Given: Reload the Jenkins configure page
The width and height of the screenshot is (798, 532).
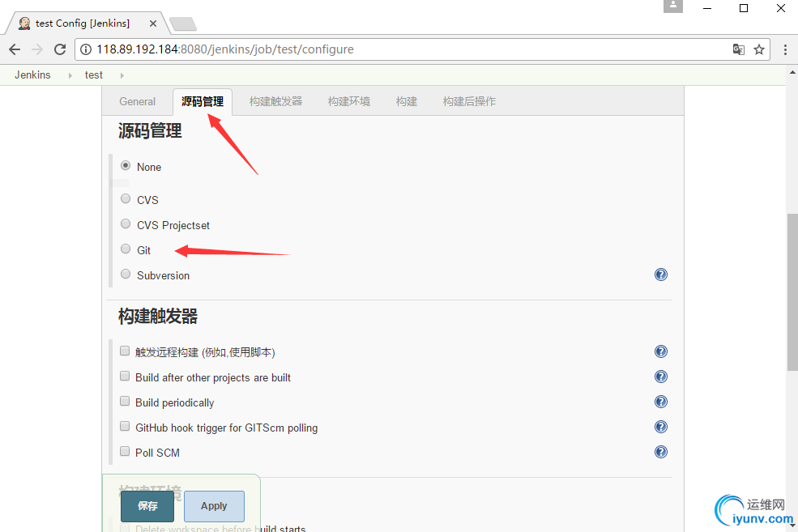Looking at the screenshot, I should (x=60, y=49).
